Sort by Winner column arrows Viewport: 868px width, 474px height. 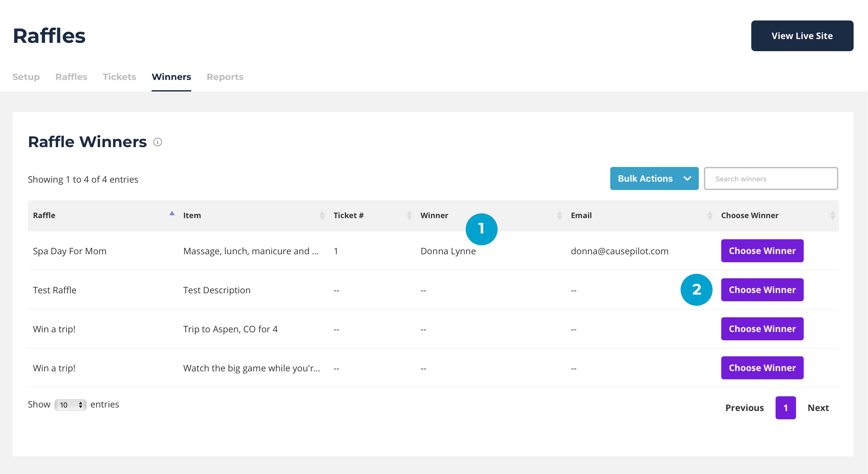pyautogui.click(x=559, y=216)
